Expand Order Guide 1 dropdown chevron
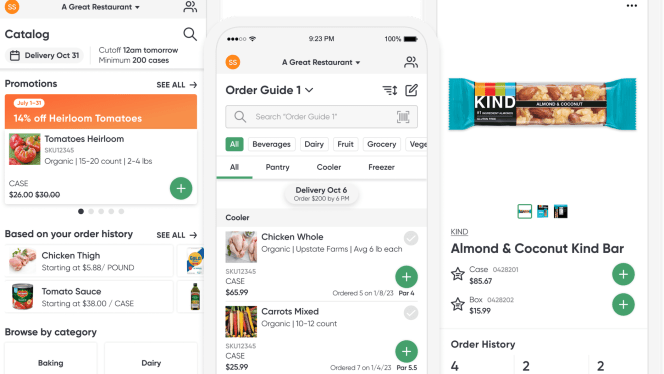Image resolution: width=664 pixels, height=374 pixels. [309, 90]
